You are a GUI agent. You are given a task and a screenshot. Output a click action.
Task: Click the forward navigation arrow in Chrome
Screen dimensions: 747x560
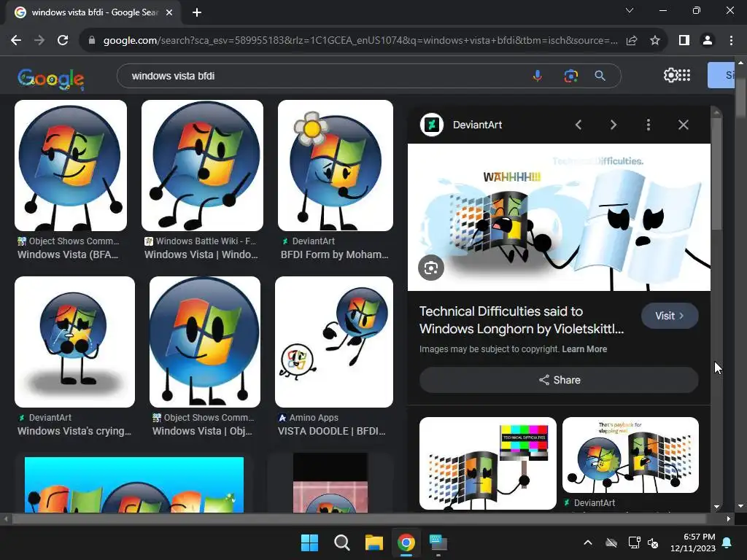click(x=39, y=41)
